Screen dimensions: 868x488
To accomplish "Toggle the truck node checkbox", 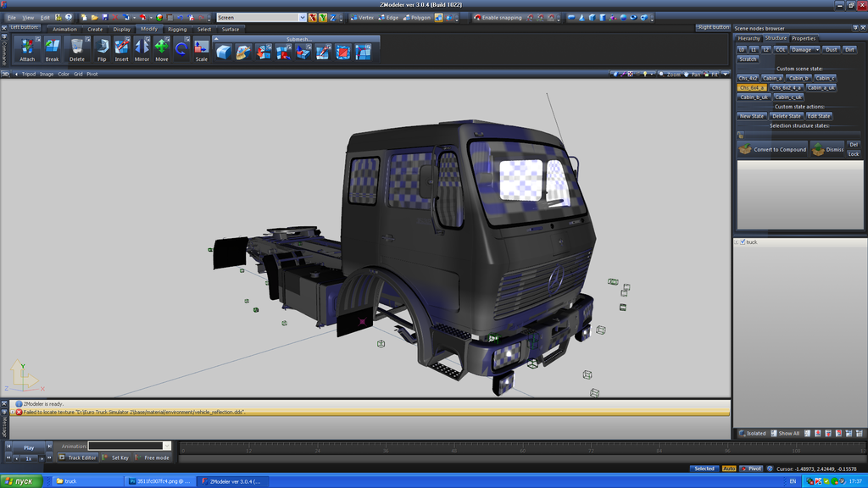I will point(743,242).
